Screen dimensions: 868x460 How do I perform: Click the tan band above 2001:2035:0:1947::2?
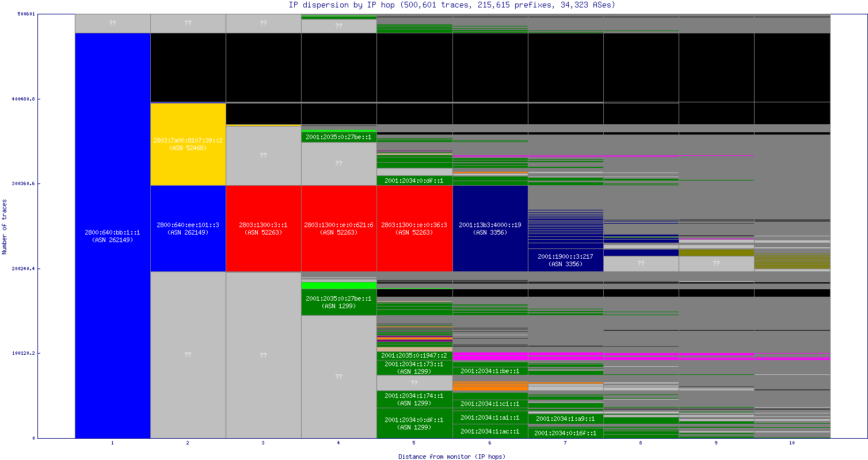click(414, 349)
